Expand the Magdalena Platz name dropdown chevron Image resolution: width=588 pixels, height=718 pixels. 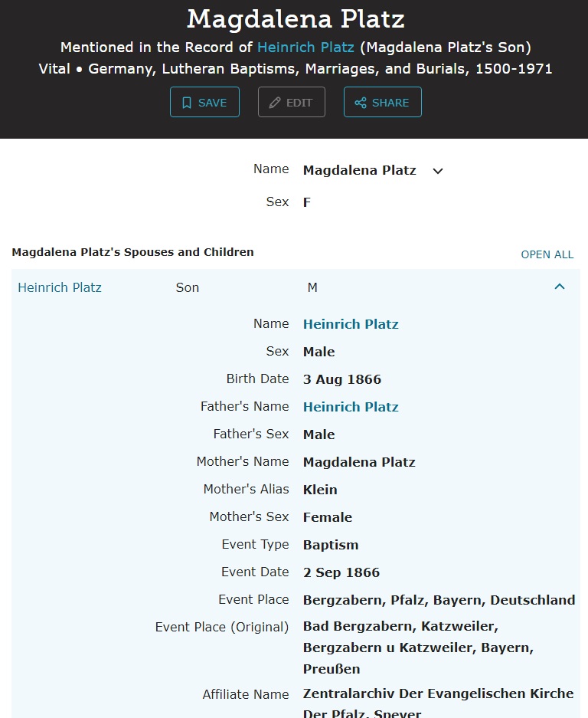pyautogui.click(x=438, y=171)
